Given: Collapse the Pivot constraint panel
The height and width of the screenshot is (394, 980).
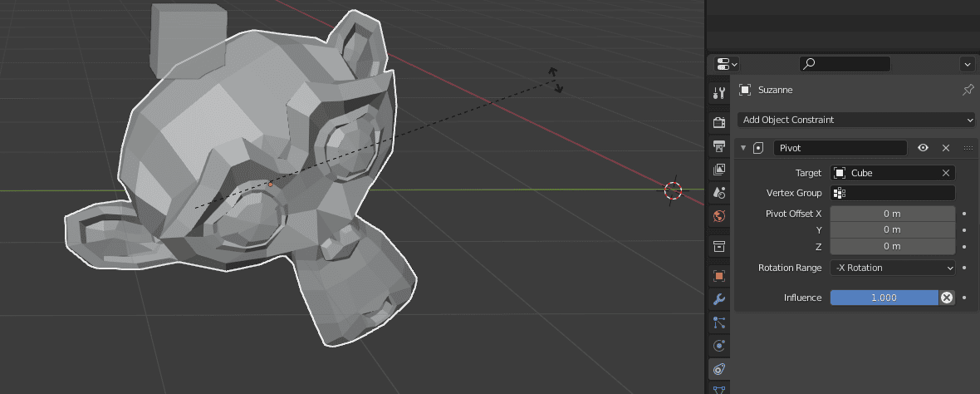Looking at the screenshot, I should coord(743,148).
